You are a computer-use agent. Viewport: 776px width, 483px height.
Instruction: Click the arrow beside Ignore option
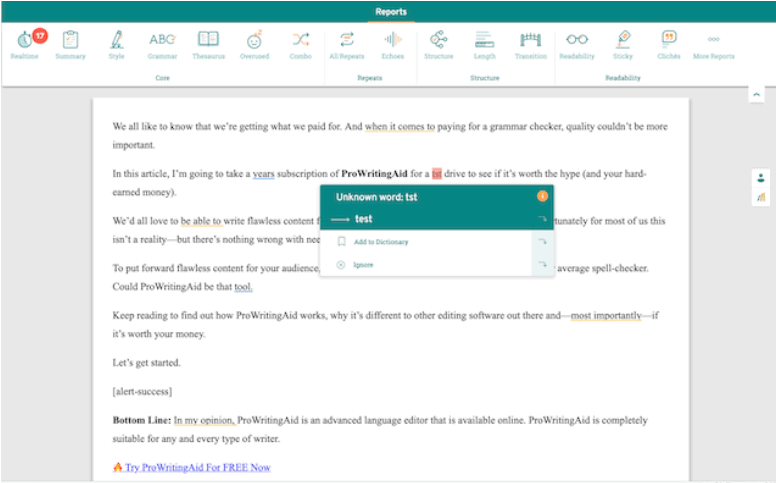(x=542, y=265)
